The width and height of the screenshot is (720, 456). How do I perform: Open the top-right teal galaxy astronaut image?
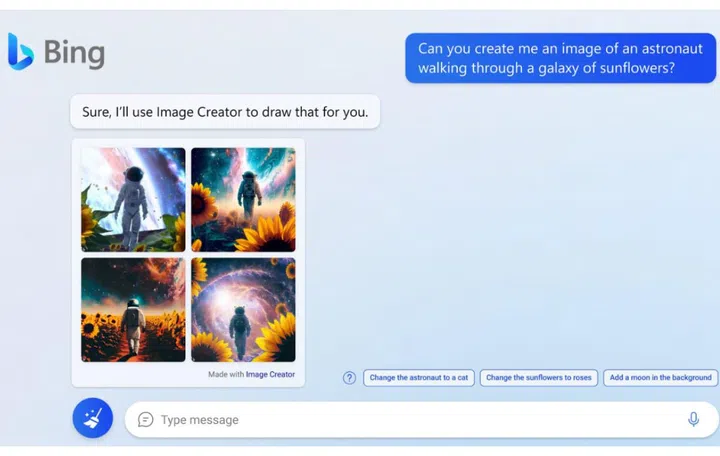(243, 199)
